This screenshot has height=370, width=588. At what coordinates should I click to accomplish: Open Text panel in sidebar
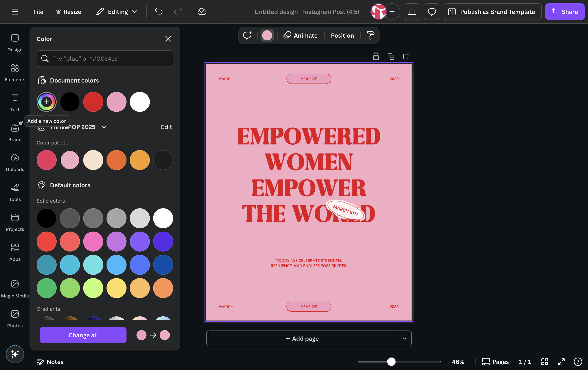point(15,103)
